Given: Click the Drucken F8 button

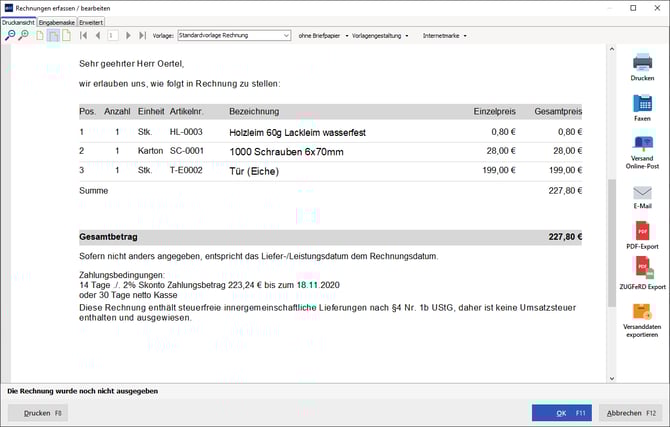Looking at the screenshot, I should 38,413.
